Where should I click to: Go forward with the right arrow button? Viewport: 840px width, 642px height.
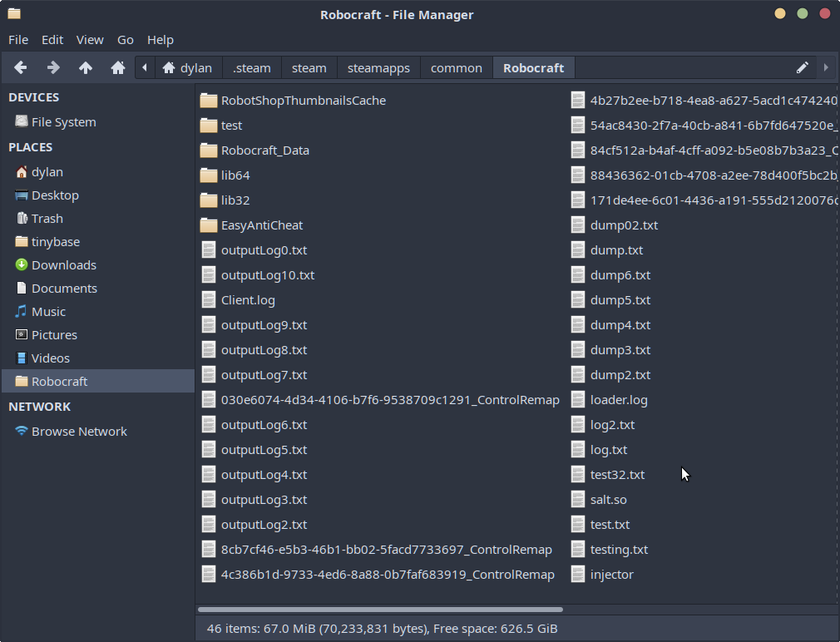pos(53,67)
